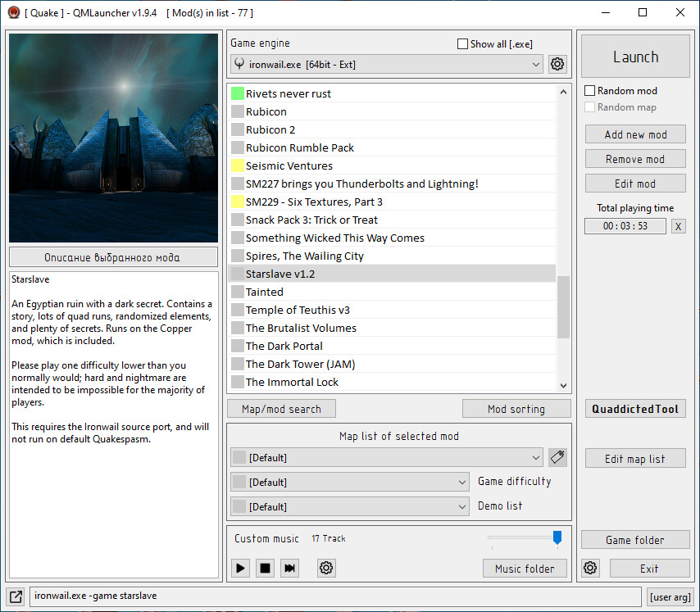Stop the custom music playback
Screen dimensions: 700x612
(265, 568)
